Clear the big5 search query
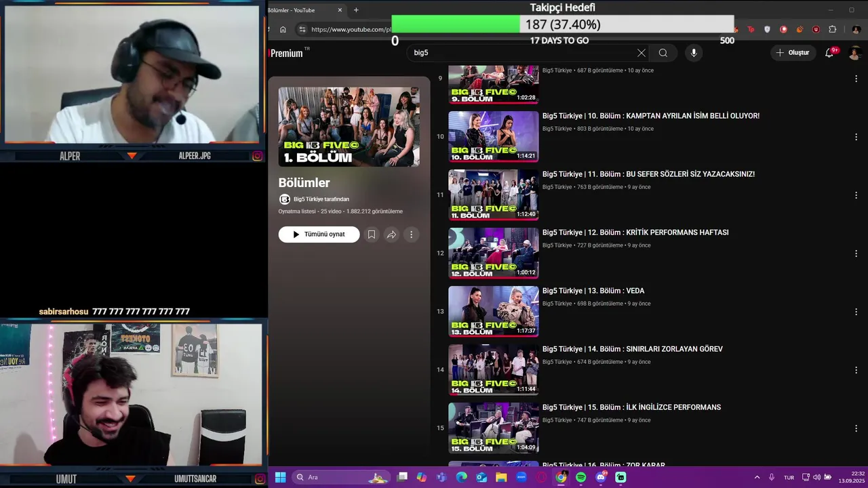868x488 pixels. pos(641,53)
